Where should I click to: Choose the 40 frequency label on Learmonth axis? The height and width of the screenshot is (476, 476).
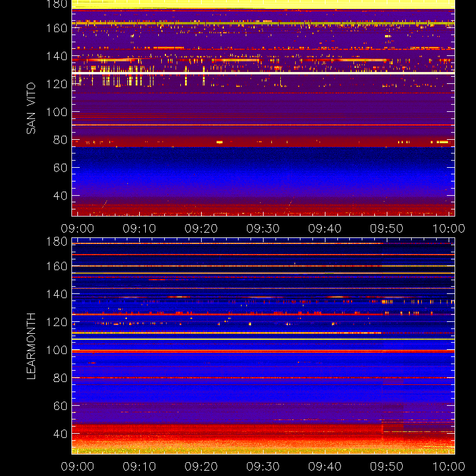(60, 434)
